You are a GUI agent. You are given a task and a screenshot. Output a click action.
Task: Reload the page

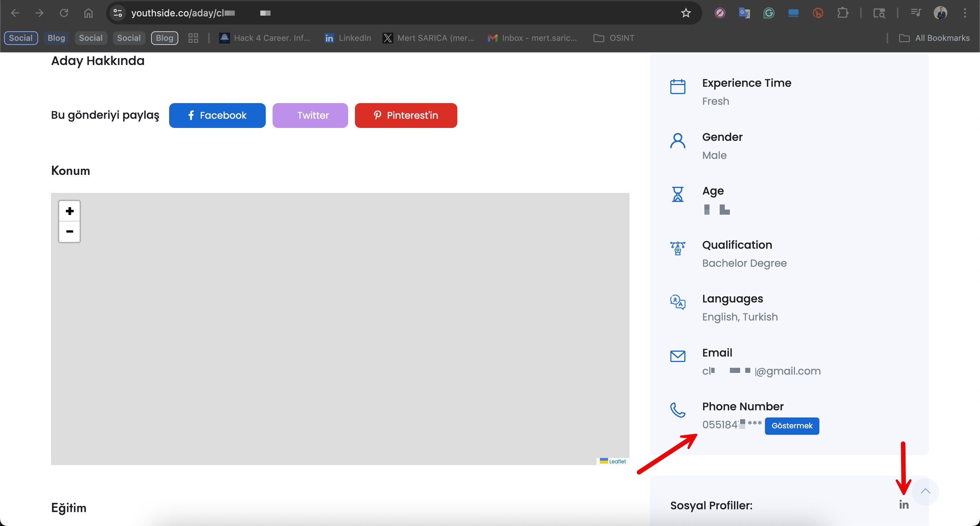[x=64, y=13]
